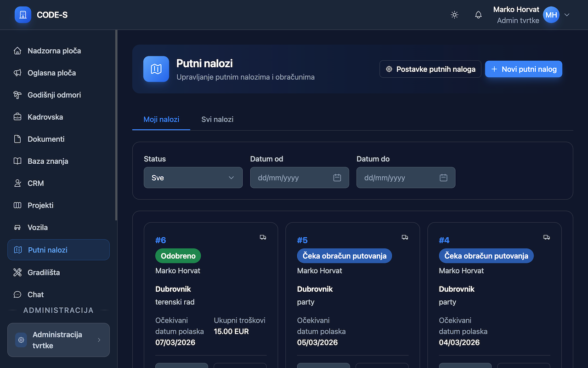The width and height of the screenshot is (588, 368).
Task: Expand the user menu chevron beside avatar
Action: click(567, 15)
